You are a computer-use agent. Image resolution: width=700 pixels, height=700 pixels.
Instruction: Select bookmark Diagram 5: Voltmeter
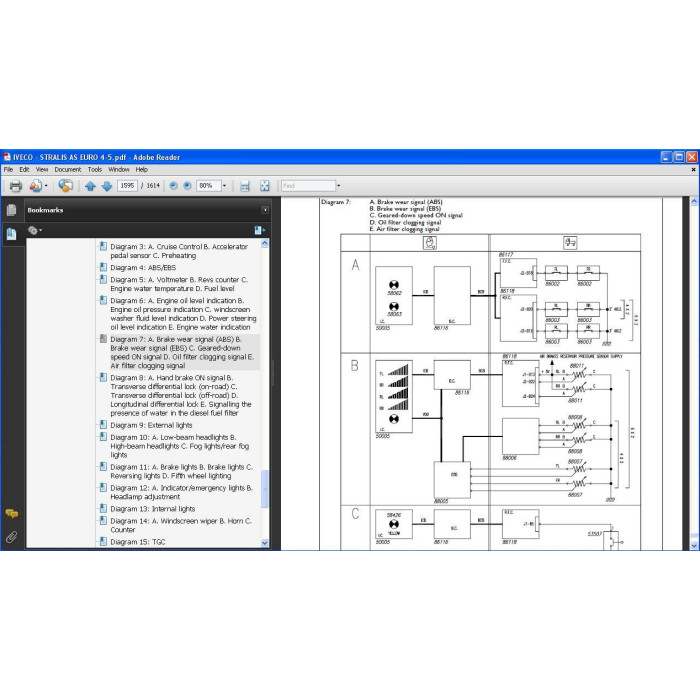(x=179, y=284)
